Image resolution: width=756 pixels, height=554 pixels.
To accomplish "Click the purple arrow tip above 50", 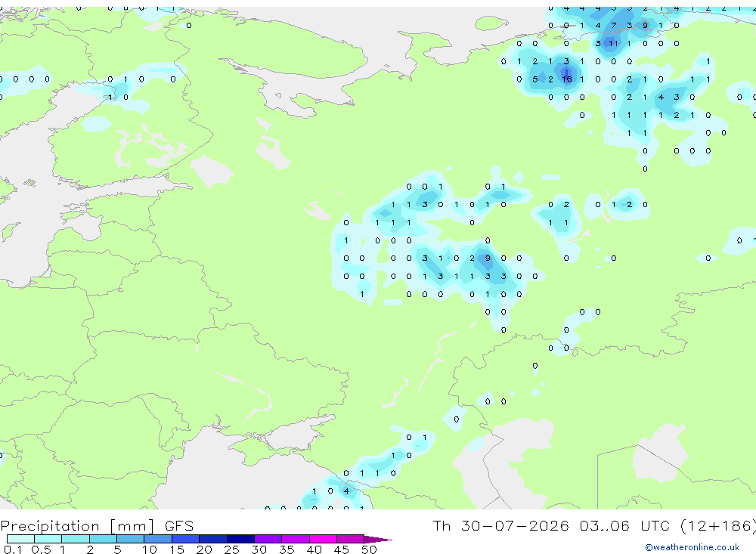I will pos(378,539).
